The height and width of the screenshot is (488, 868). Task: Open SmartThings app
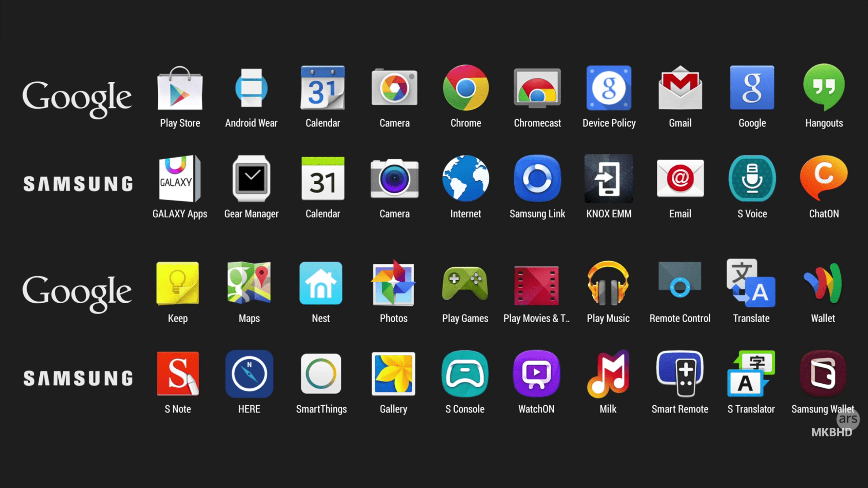pyautogui.click(x=321, y=374)
